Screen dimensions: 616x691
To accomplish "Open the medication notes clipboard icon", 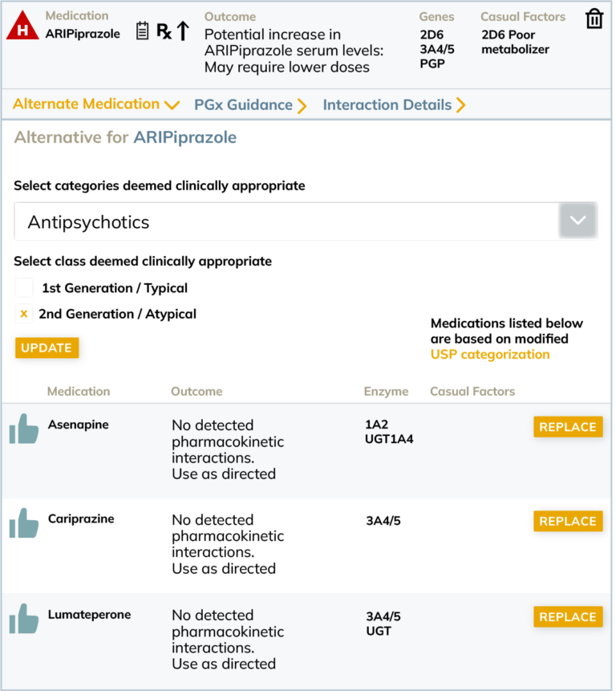I will 142,30.
